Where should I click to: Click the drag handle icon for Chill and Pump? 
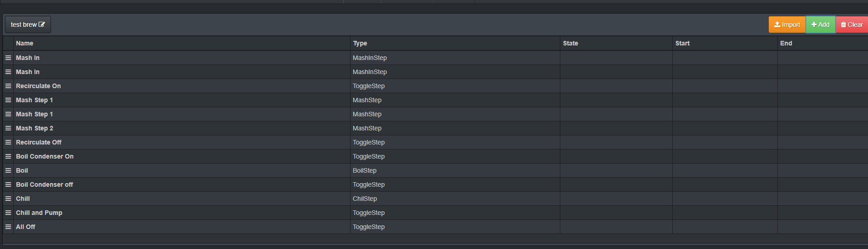(x=8, y=213)
